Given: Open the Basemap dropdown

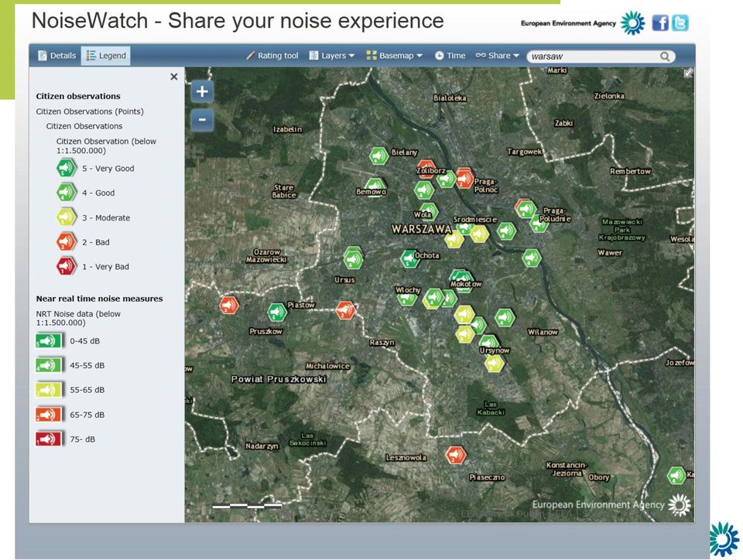Looking at the screenshot, I should click(x=394, y=56).
